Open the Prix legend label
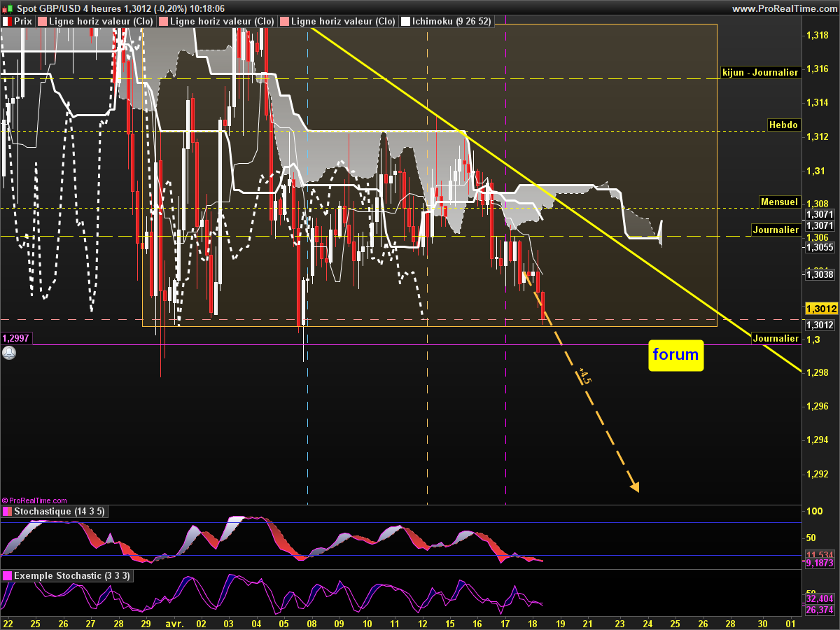The height and width of the screenshot is (630, 840). pyautogui.click(x=23, y=22)
